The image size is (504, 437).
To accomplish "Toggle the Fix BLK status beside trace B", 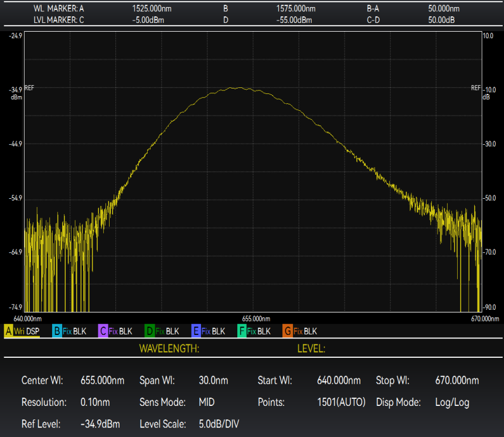I will (x=74, y=331).
